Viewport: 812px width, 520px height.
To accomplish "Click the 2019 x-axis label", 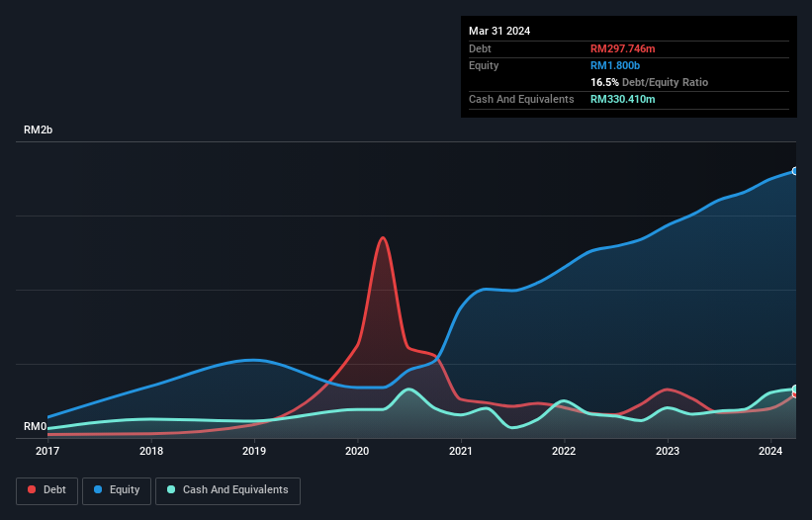I will click(x=254, y=451).
